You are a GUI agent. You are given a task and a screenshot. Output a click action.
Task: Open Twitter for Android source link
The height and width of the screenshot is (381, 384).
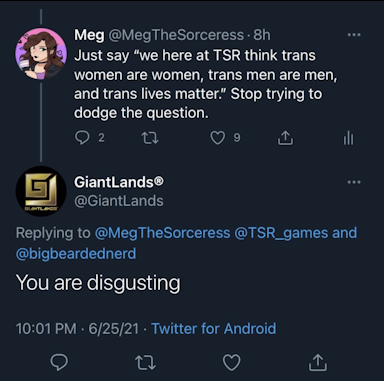(214, 329)
